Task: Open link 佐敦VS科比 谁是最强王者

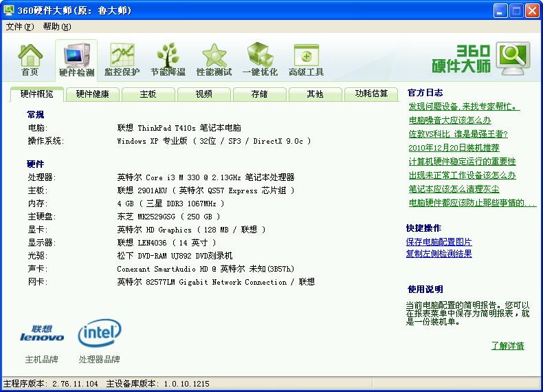Action: coord(458,134)
